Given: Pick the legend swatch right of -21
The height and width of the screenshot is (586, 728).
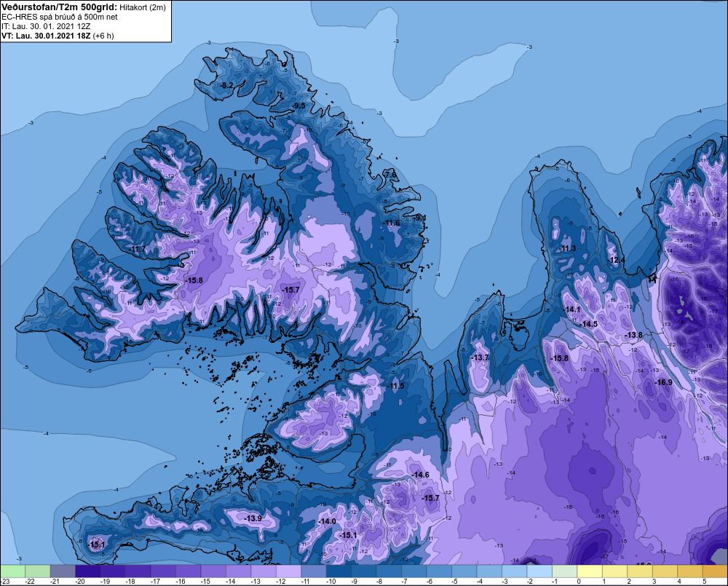Looking at the screenshot, I should (x=63, y=571).
